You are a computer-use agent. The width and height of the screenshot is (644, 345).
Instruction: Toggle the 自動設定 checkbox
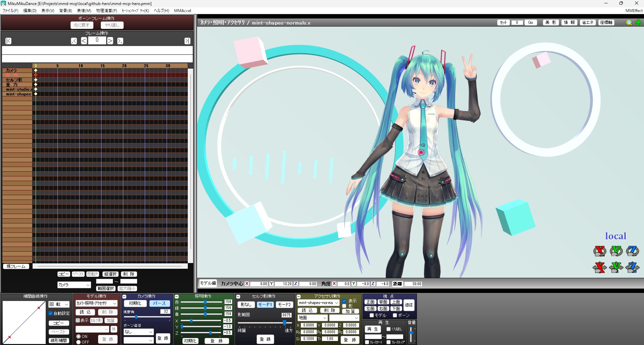coord(51,313)
